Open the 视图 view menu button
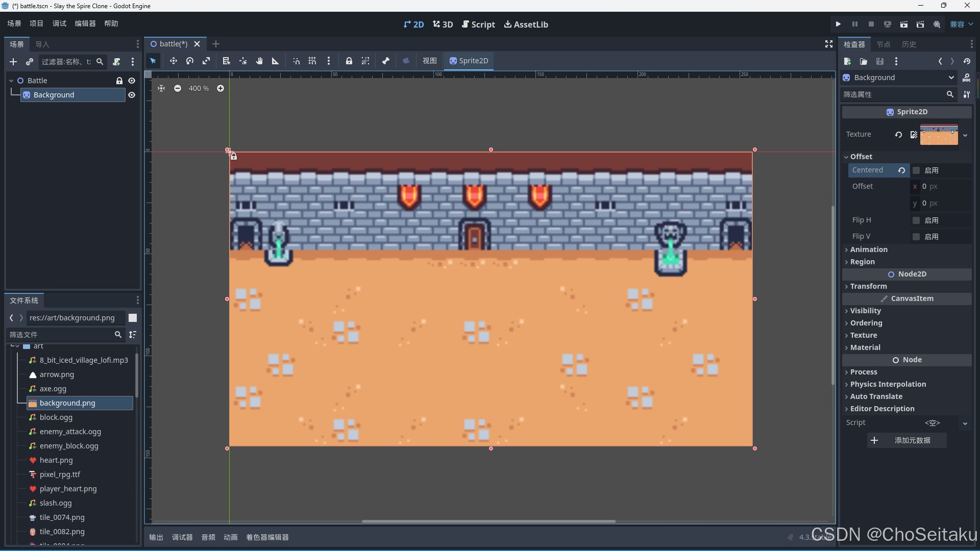Image resolution: width=980 pixels, height=551 pixels. (430, 61)
